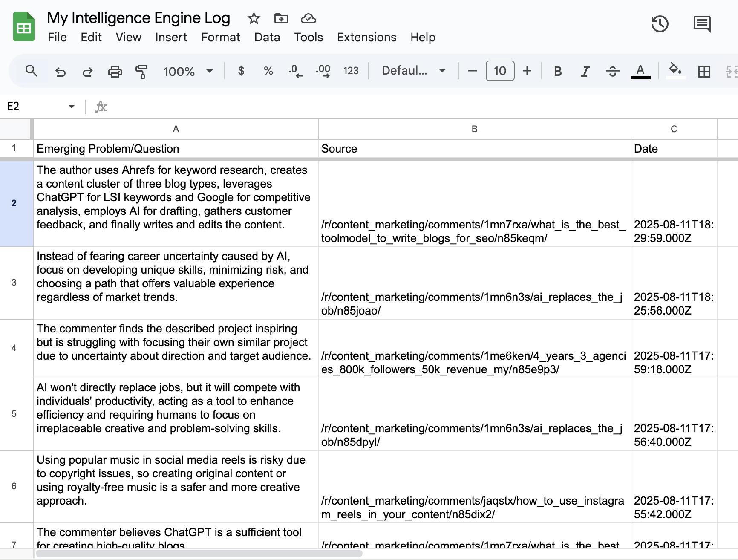Open the fill color picker
Viewport: 738px width, 560px height.
(675, 71)
